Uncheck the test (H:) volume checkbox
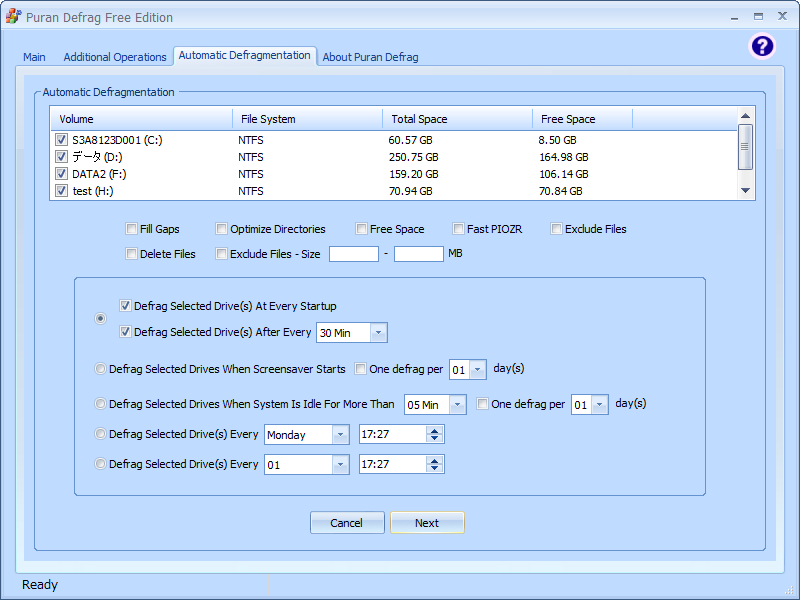Screen dimensions: 800x600 tap(61, 190)
